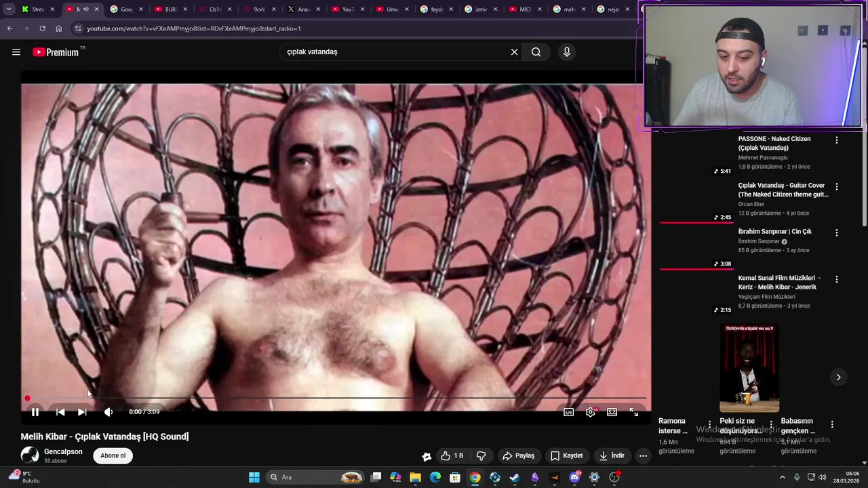
Task: Mute the video volume speaker icon
Action: click(108, 411)
